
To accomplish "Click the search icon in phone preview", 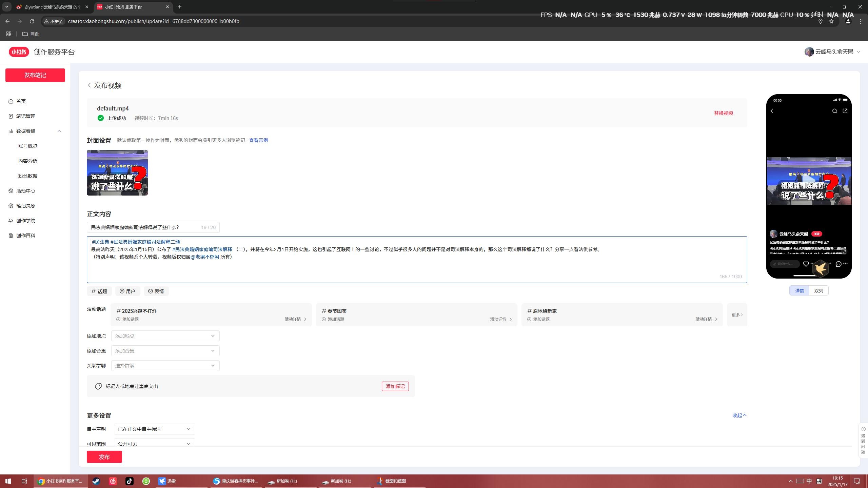I will click(834, 111).
